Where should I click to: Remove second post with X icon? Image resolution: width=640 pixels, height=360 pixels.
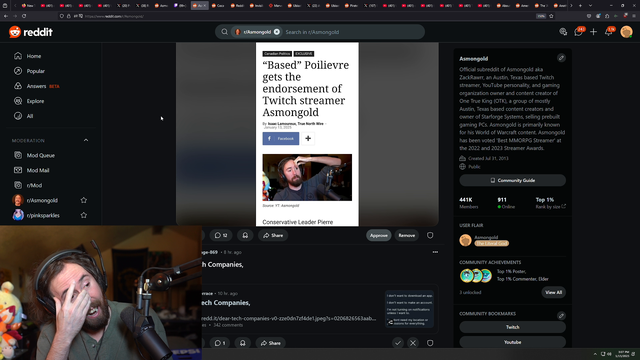coord(413,343)
